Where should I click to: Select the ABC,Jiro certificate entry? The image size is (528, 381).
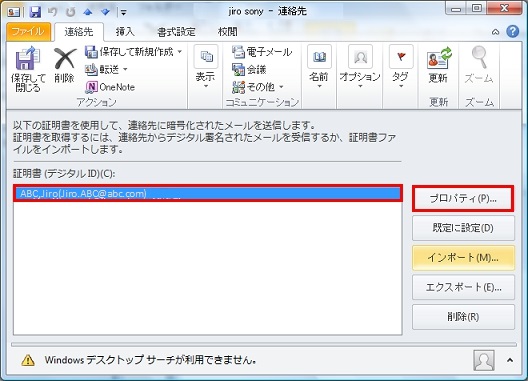[x=208, y=193]
